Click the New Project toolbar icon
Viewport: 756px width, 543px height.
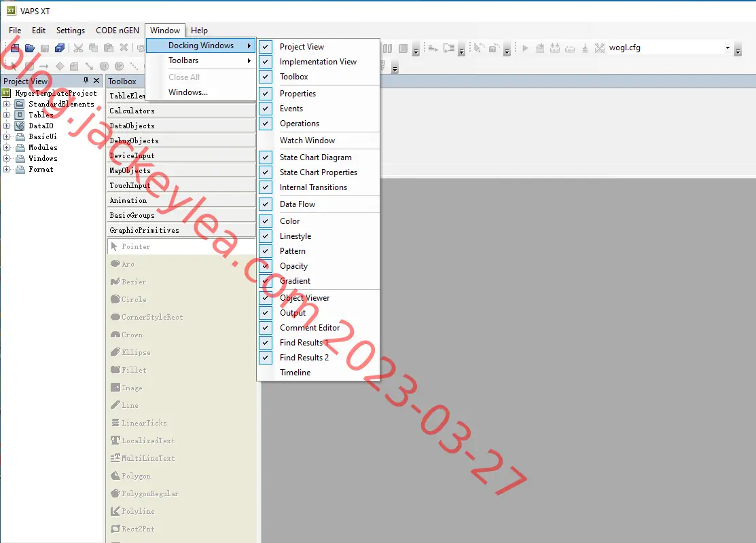coord(15,48)
